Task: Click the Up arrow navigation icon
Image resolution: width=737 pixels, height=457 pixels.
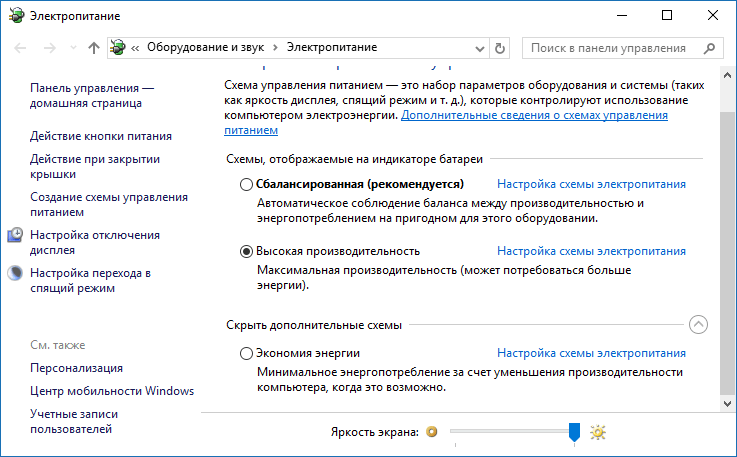Action: click(x=94, y=48)
